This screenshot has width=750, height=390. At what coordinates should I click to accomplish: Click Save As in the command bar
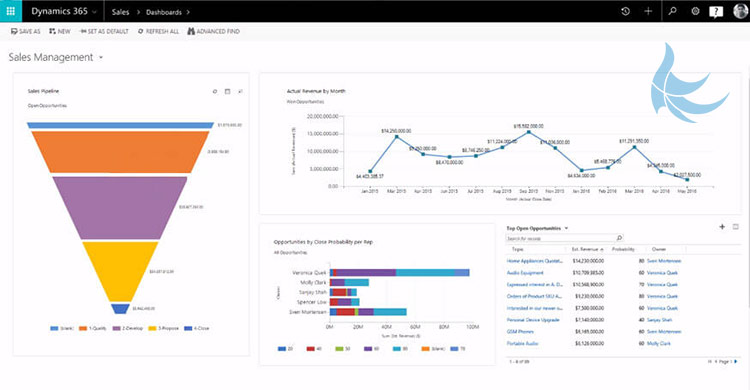coord(25,31)
